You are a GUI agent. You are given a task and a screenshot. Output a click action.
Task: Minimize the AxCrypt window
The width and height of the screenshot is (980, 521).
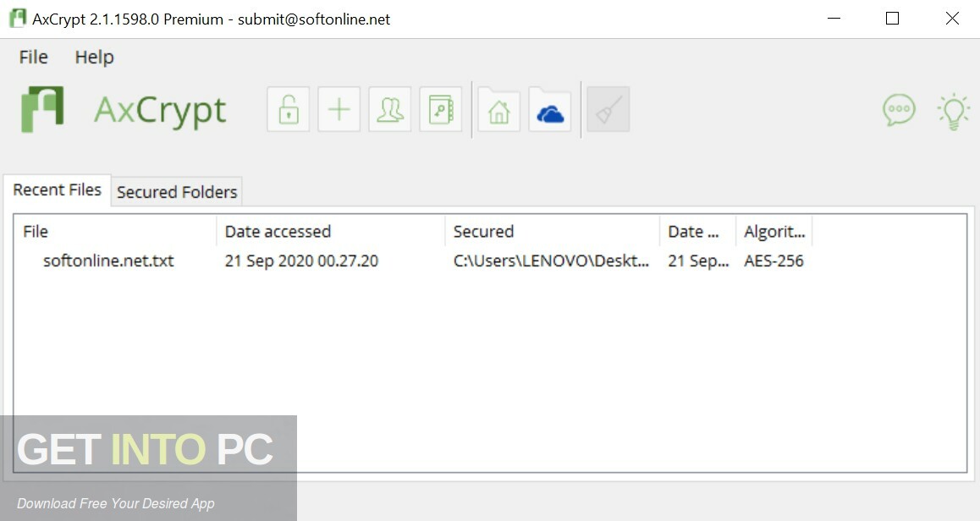coord(834,19)
